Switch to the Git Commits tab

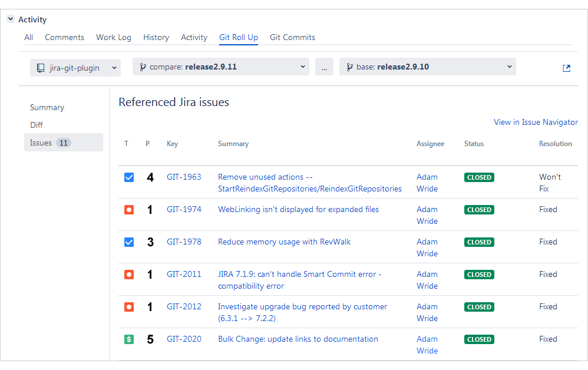pos(292,38)
